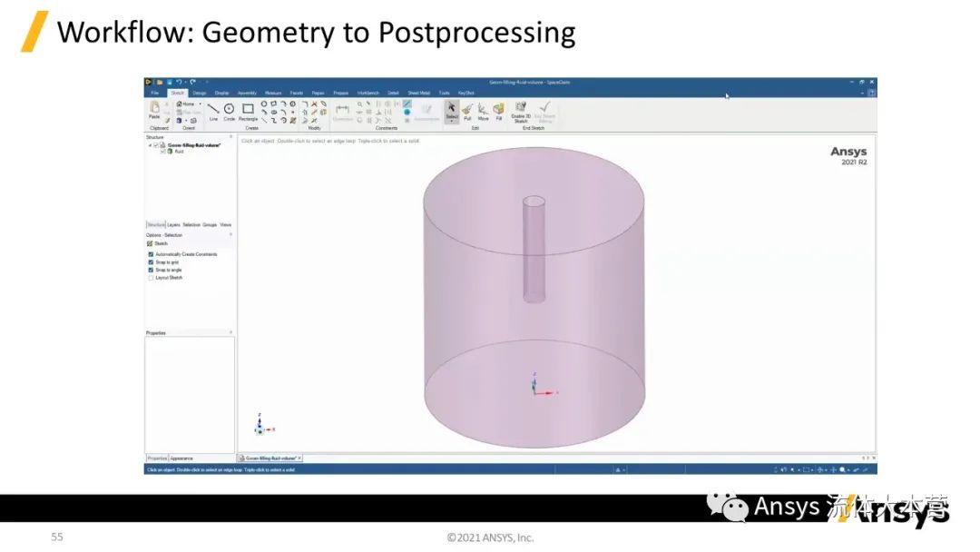This screenshot has height=552, width=980.
Task: Select the Circle sketch tool
Action: pyautogui.click(x=229, y=111)
